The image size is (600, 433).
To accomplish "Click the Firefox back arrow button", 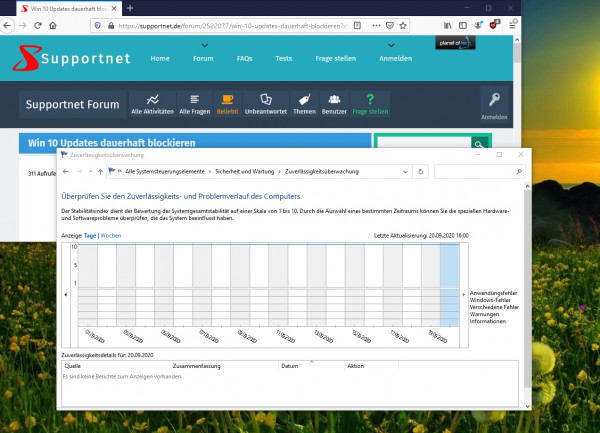I will [x=7, y=26].
